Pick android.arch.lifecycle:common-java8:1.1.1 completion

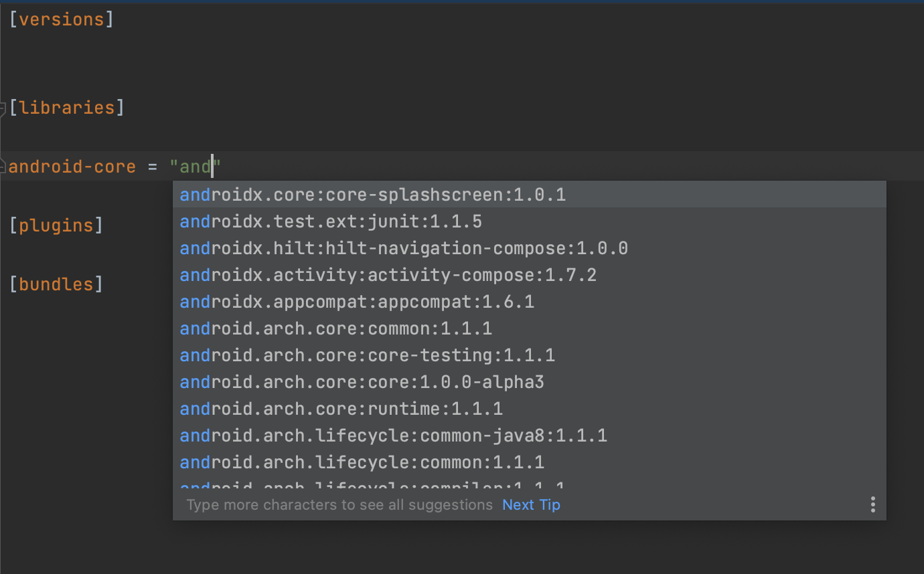pyautogui.click(x=530, y=436)
